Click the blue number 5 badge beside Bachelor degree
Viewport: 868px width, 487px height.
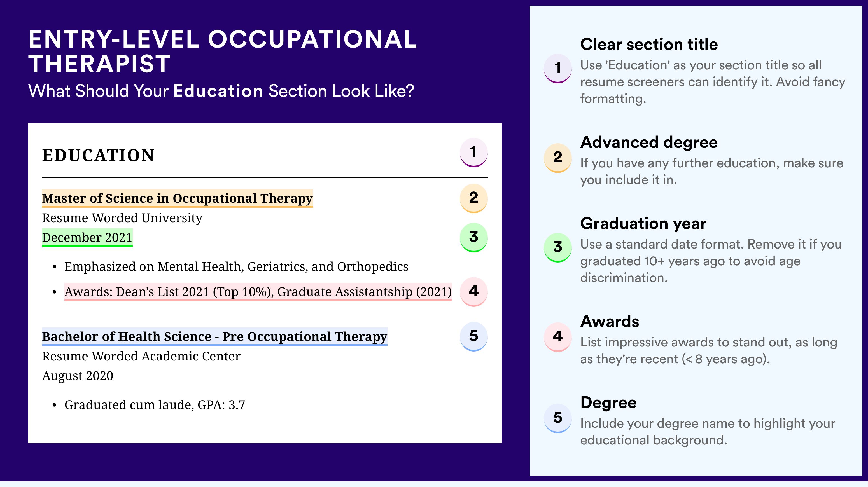(473, 336)
